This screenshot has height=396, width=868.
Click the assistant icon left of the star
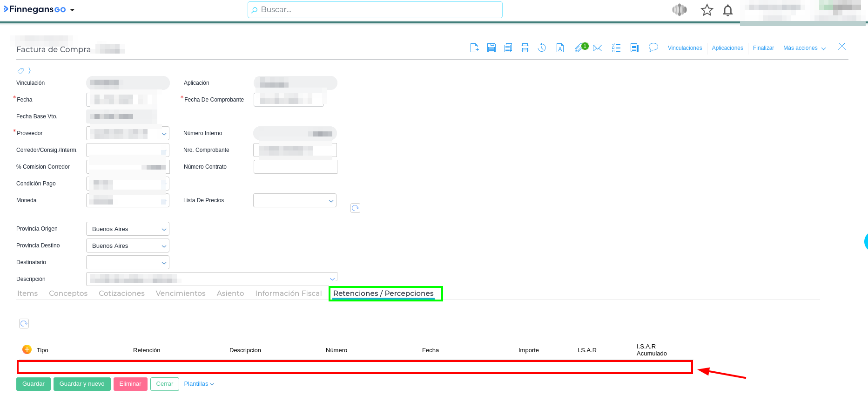680,10
